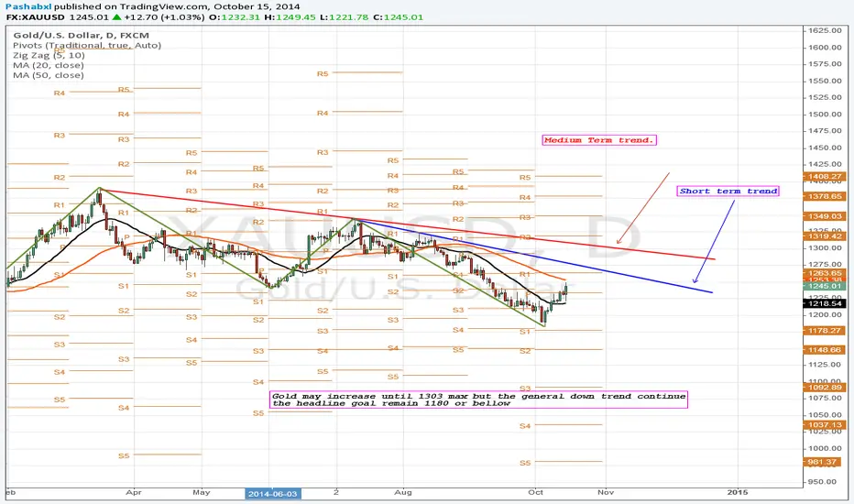Click the "Gold may increase until 1303" note
Viewport: 854px width, 504px height.
point(478,400)
